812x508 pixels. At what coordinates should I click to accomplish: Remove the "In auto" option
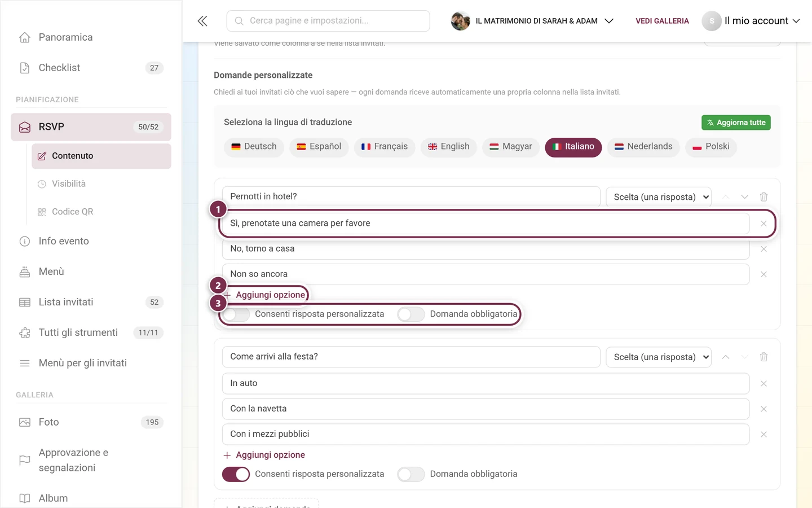click(764, 384)
